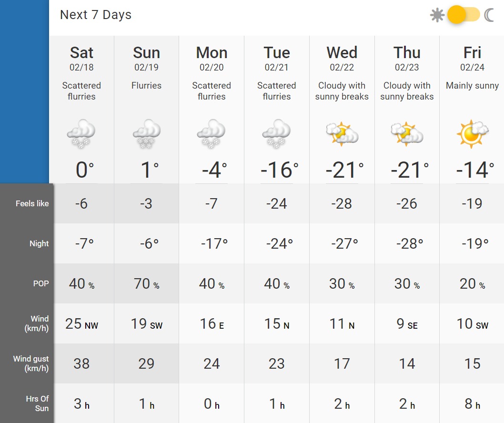Click Sunday's 70% POP value
This screenshot has height=423, width=504.
(x=146, y=284)
